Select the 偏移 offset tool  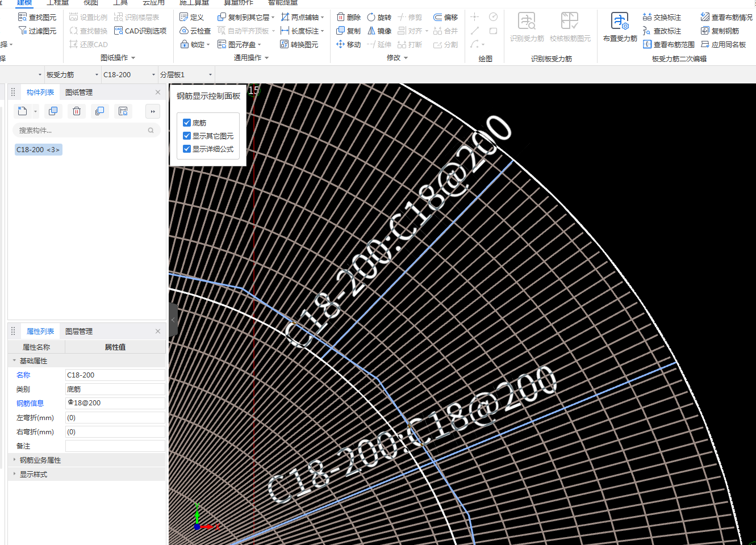(x=446, y=17)
